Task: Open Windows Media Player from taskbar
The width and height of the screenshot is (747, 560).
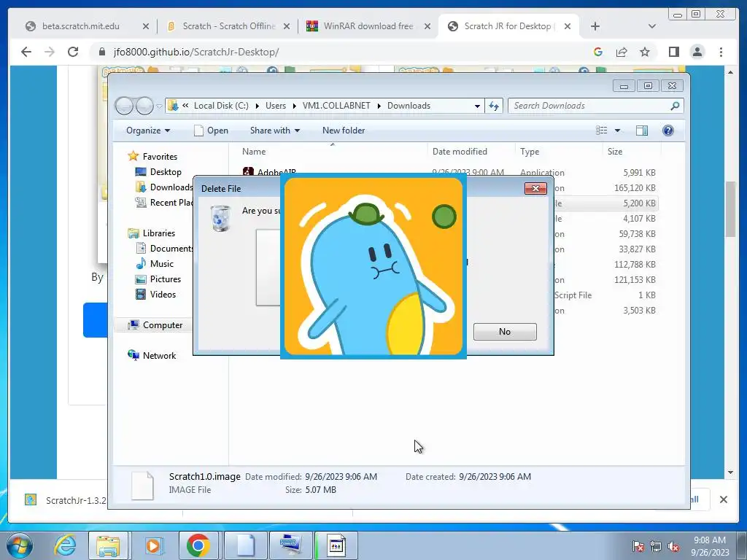Action: pos(153,545)
